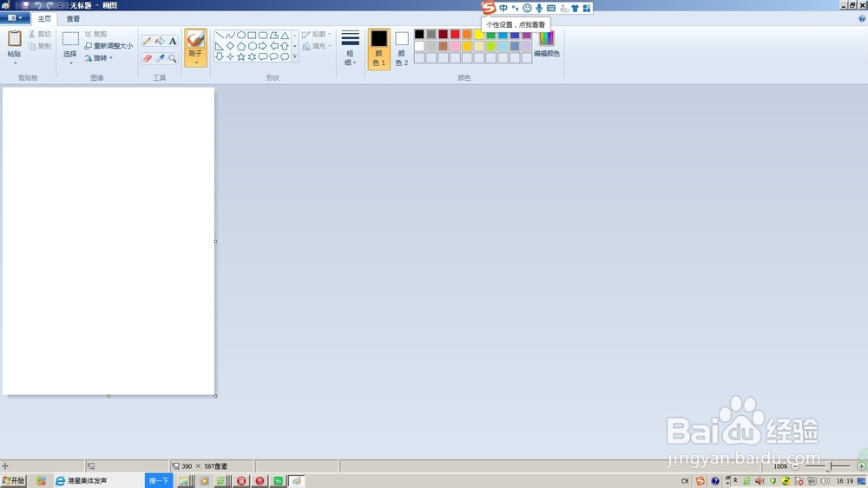Viewport: 868px width, 488px height.
Task: Choose the straight line shape
Action: (x=220, y=35)
